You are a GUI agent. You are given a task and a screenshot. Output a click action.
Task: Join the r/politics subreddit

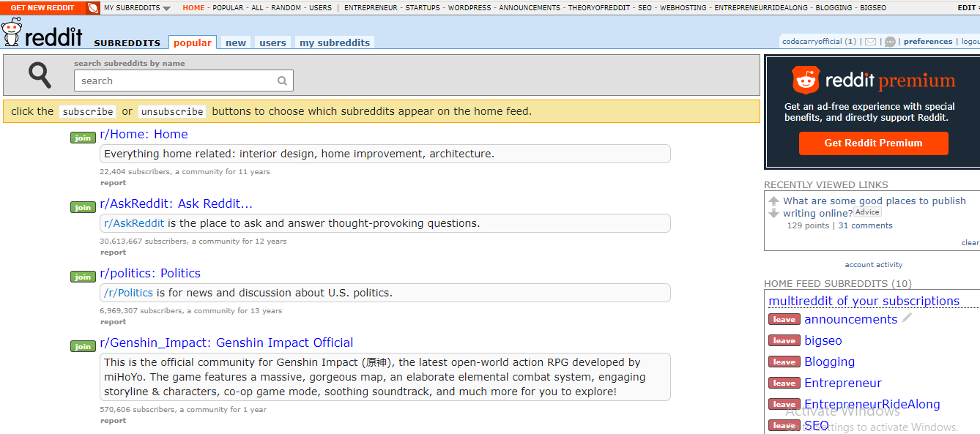83,277
